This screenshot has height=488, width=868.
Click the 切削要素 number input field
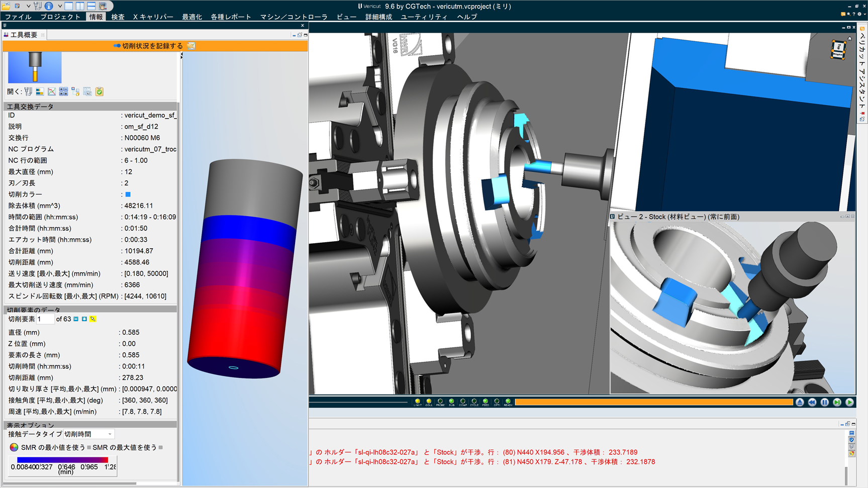[x=45, y=319]
